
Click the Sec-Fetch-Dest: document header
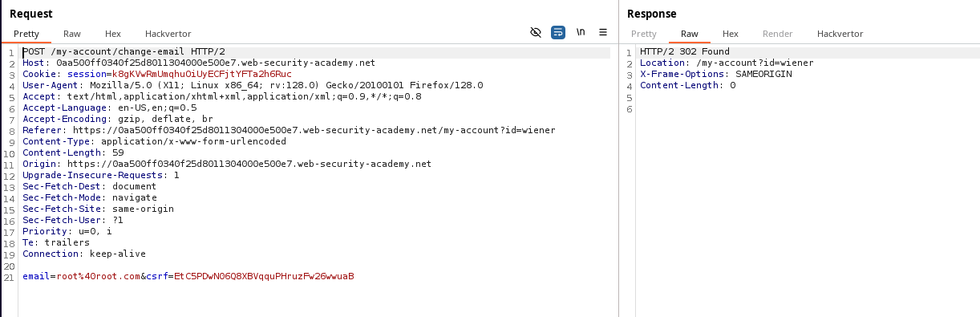coord(89,186)
